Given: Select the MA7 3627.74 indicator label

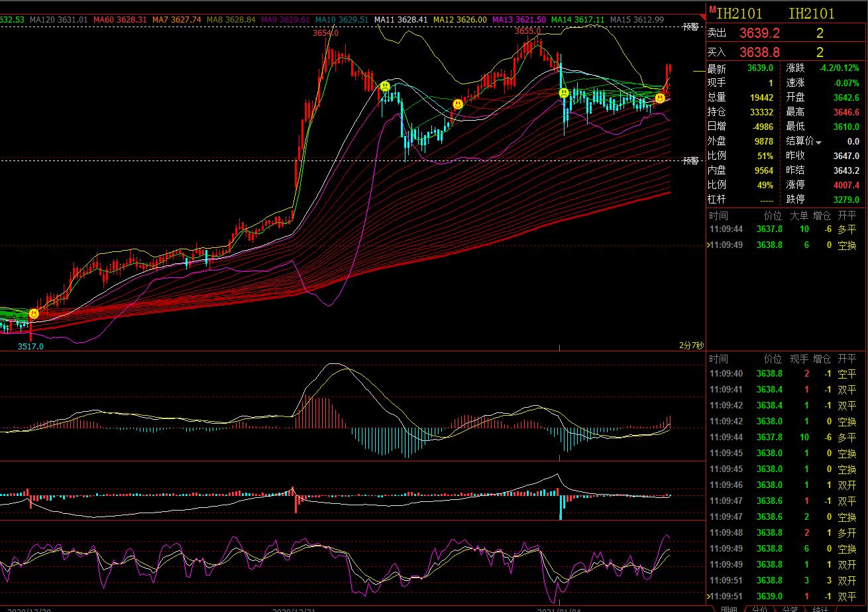Looking at the screenshot, I should 177,20.
